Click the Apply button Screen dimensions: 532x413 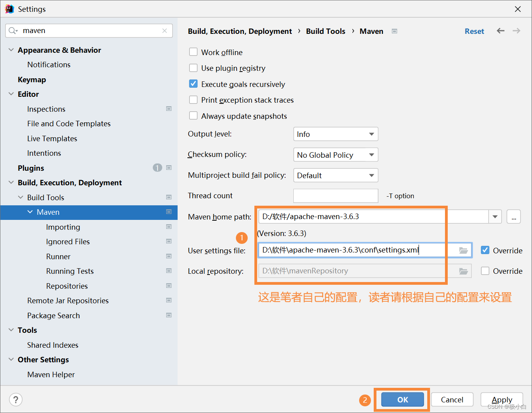point(502,400)
